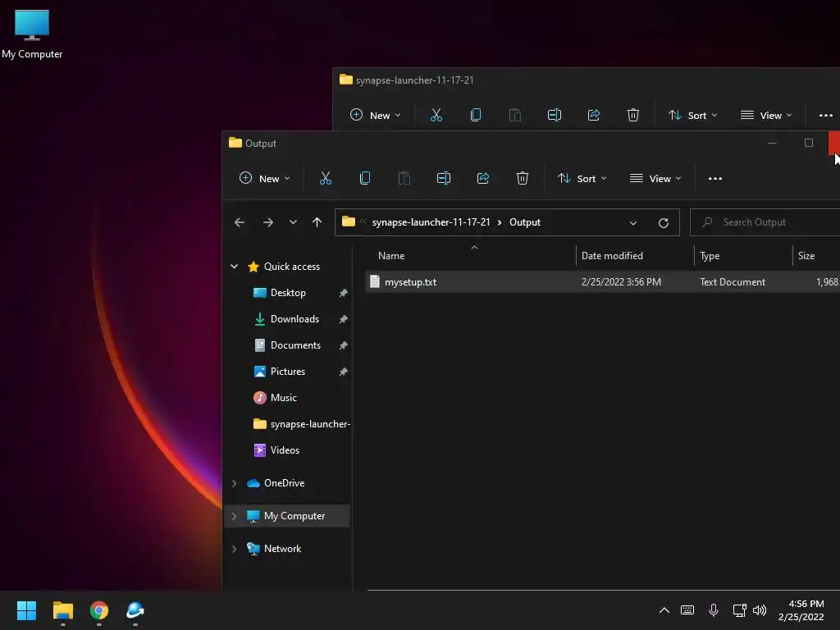The image size is (840, 630).
Task: Open See more menu in synapse-launcher window
Action: click(x=825, y=115)
